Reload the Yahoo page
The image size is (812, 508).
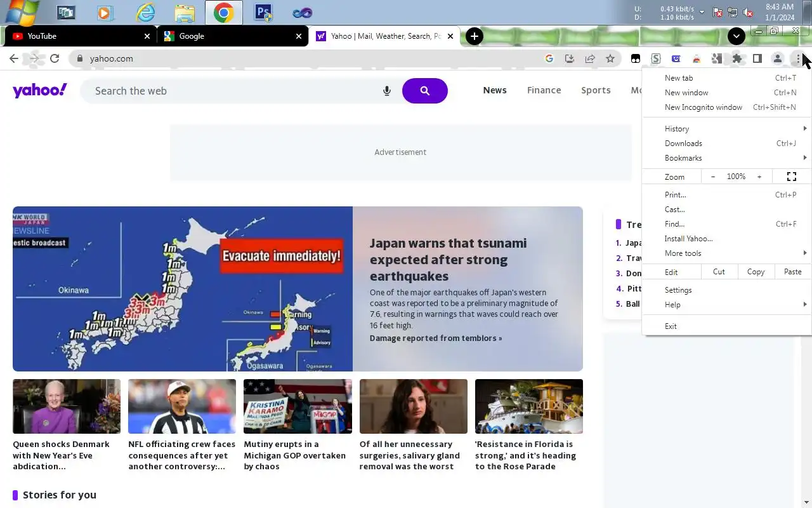click(x=55, y=58)
